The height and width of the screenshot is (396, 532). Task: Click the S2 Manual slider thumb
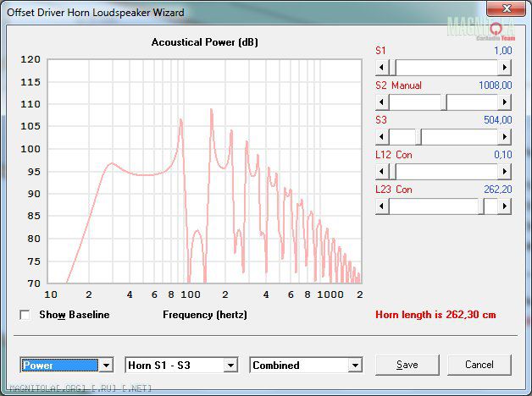(x=444, y=102)
